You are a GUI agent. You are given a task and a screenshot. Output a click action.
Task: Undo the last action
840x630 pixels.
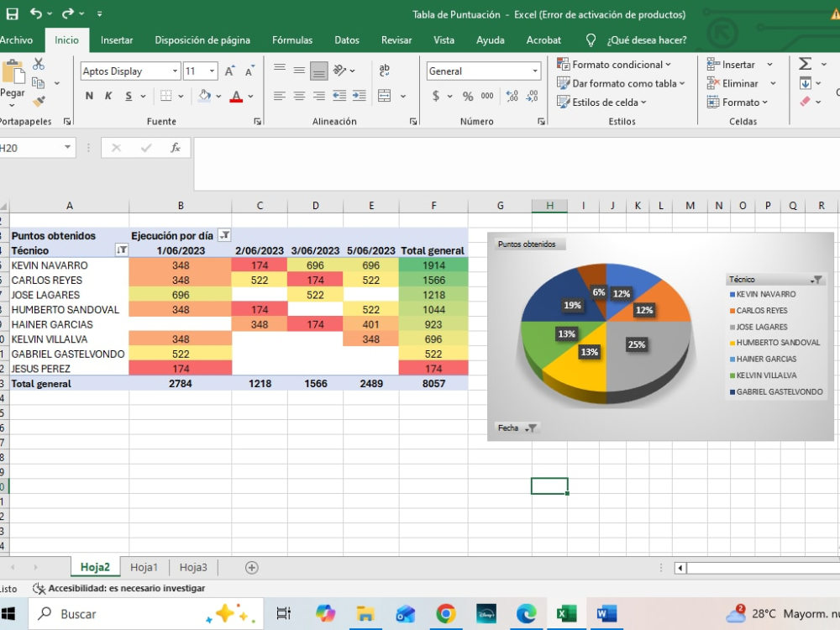36,13
